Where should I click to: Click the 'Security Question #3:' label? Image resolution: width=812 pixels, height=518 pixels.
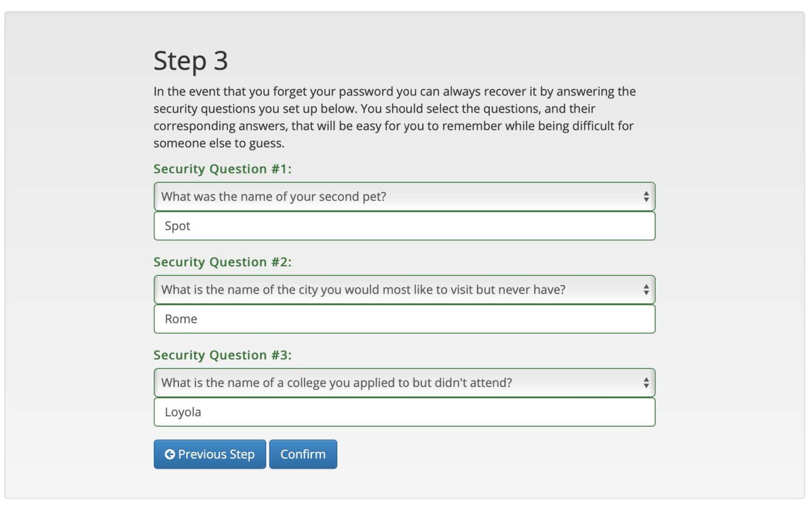(x=222, y=355)
